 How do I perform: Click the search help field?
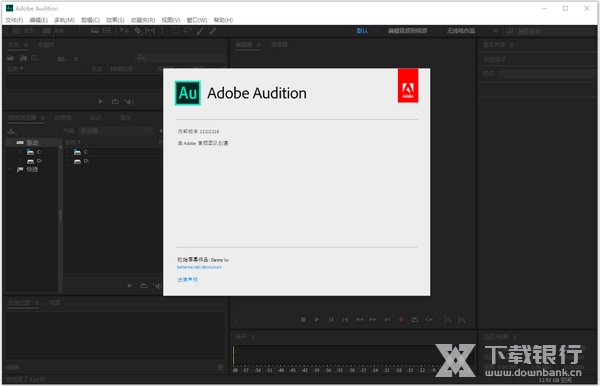tap(551, 31)
